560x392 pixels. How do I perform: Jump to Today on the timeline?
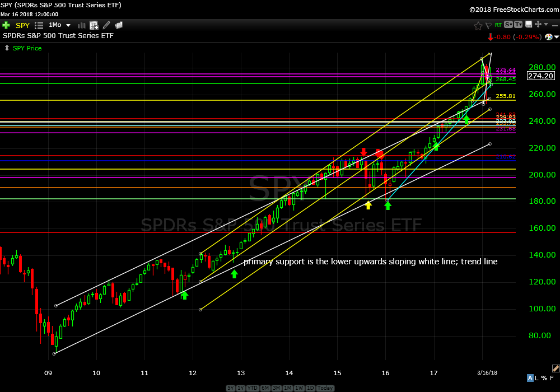[325, 388]
